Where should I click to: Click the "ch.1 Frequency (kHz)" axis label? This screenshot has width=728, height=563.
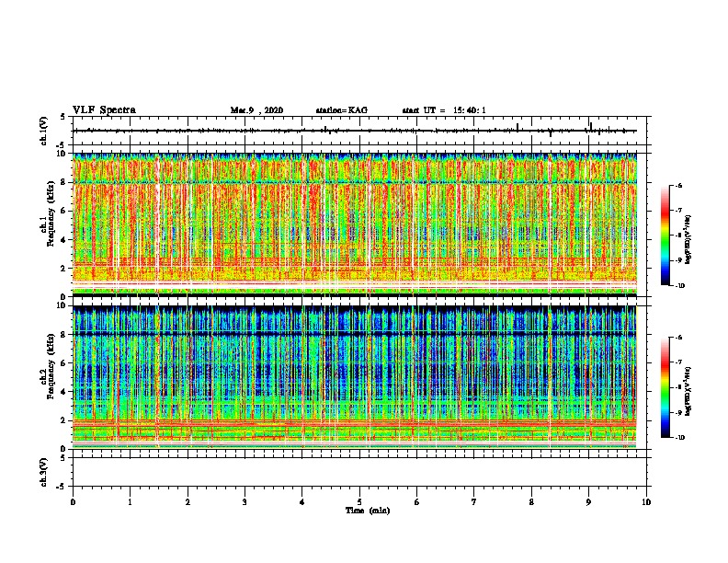(48, 215)
